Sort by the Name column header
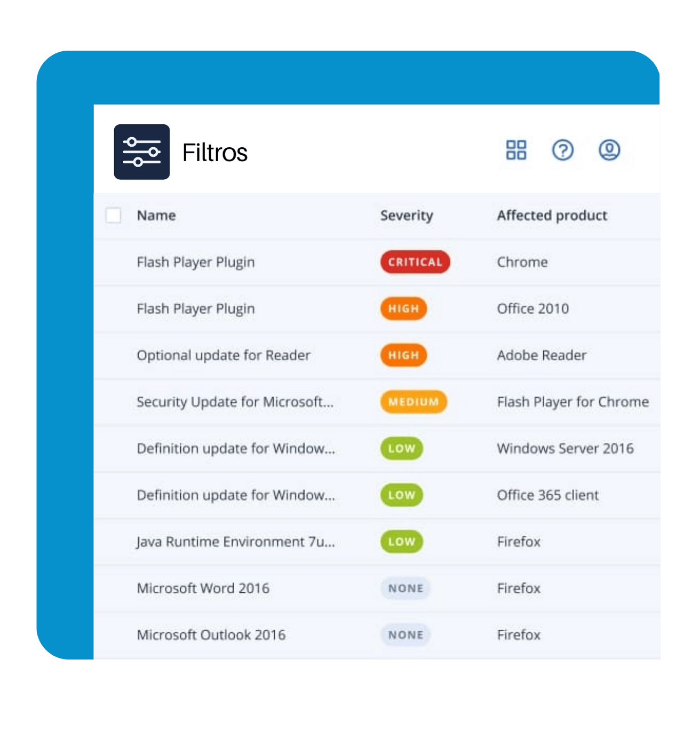 (x=156, y=216)
